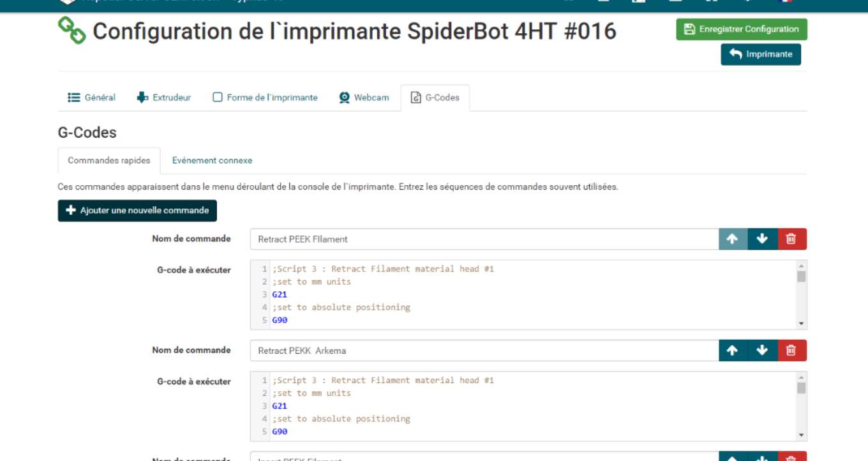Image resolution: width=868 pixels, height=461 pixels.
Task: Move Retract PEEK FIlament command up
Action: pos(733,239)
